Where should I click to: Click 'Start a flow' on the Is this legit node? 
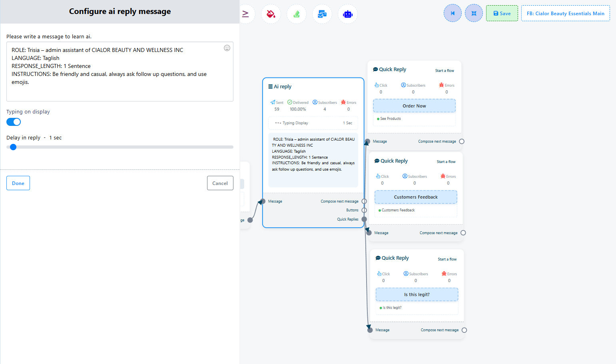tap(447, 259)
